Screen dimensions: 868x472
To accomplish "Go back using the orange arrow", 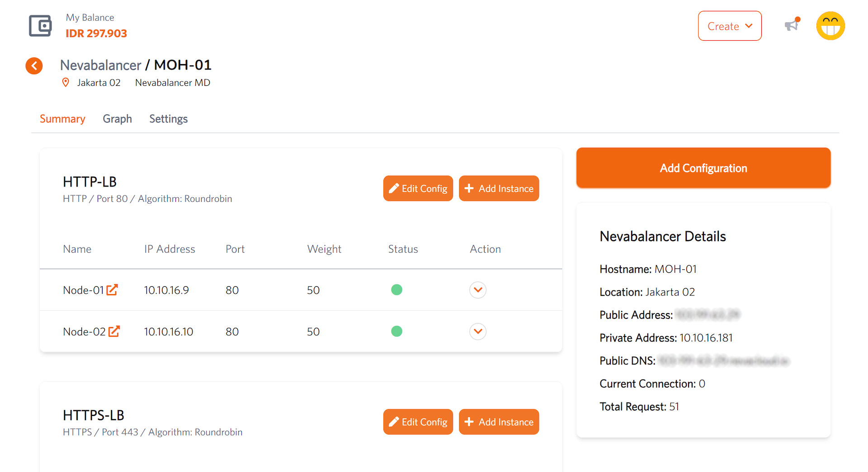I will pyautogui.click(x=34, y=66).
